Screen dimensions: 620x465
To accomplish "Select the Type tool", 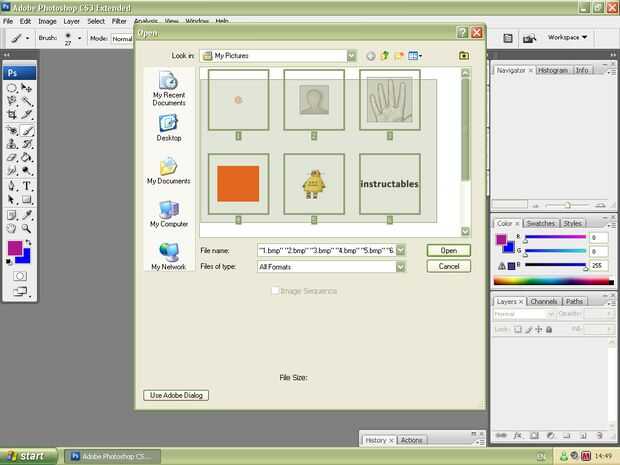I will pyautogui.click(x=26, y=186).
